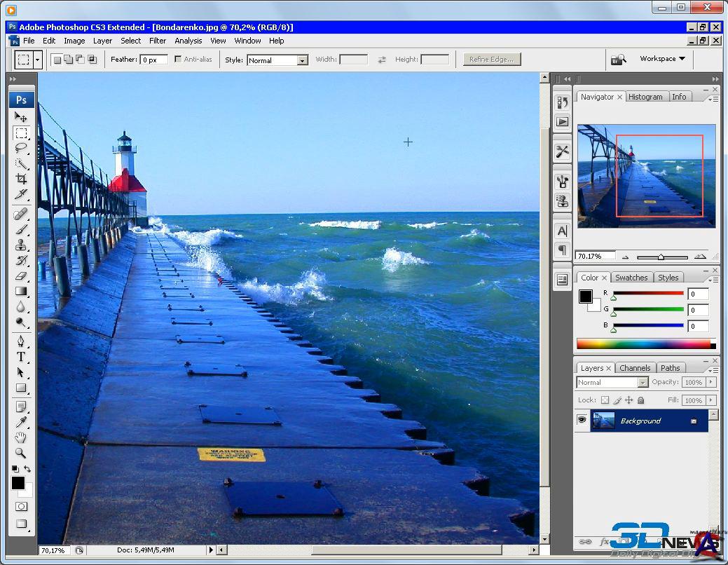Viewport: 728px width, 565px height.
Task: Select the Pen tool
Action: click(21, 341)
